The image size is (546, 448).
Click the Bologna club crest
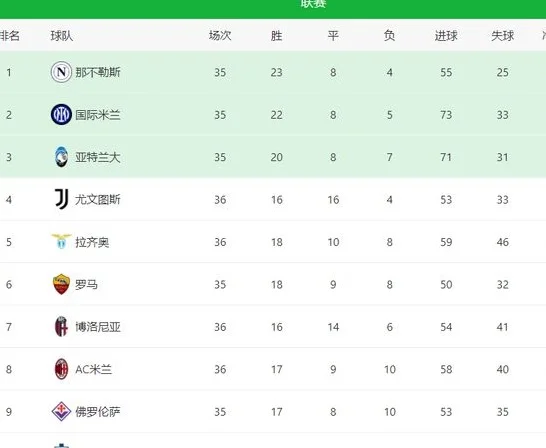pos(61,327)
